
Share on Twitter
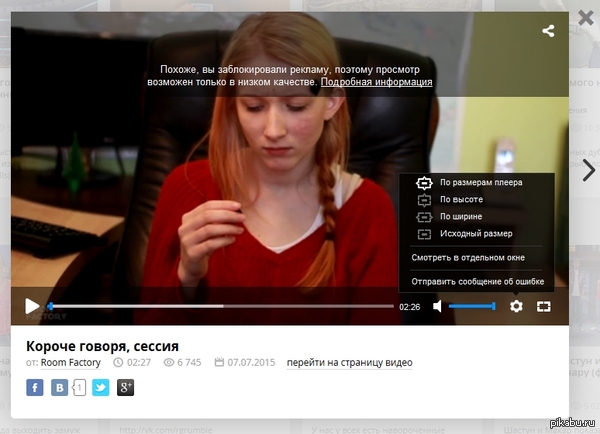click(x=101, y=388)
